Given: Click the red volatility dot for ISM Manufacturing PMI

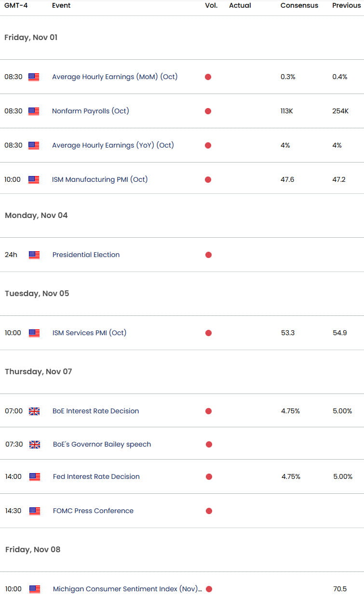Looking at the screenshot, I should coord(208,179).
